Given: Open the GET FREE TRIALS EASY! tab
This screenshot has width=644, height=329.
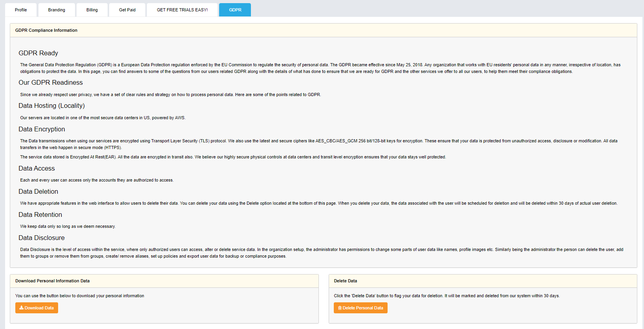Looking at the screenshot, I should [x=182, y=10].
